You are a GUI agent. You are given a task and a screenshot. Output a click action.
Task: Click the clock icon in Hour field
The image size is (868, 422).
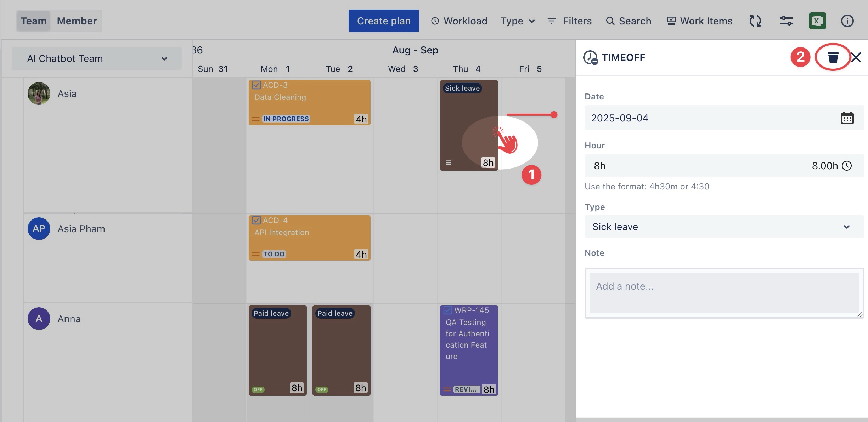(x=847, y=166)
